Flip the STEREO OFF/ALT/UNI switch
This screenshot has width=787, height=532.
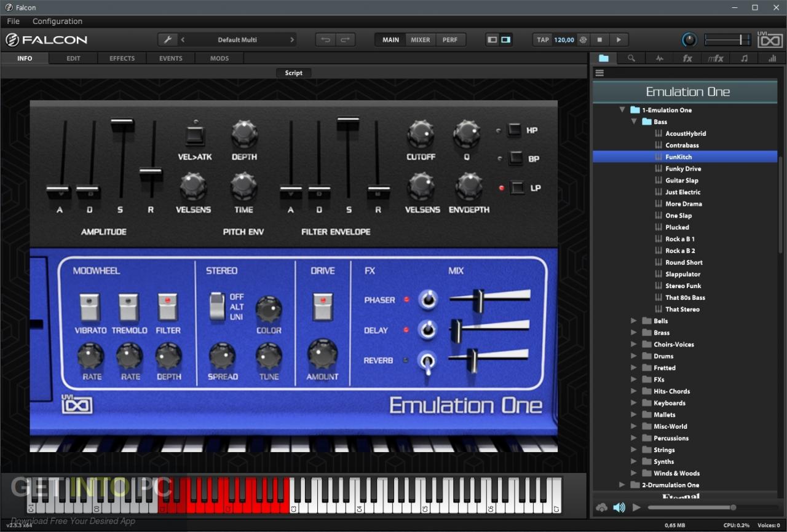tap(217, 307)
